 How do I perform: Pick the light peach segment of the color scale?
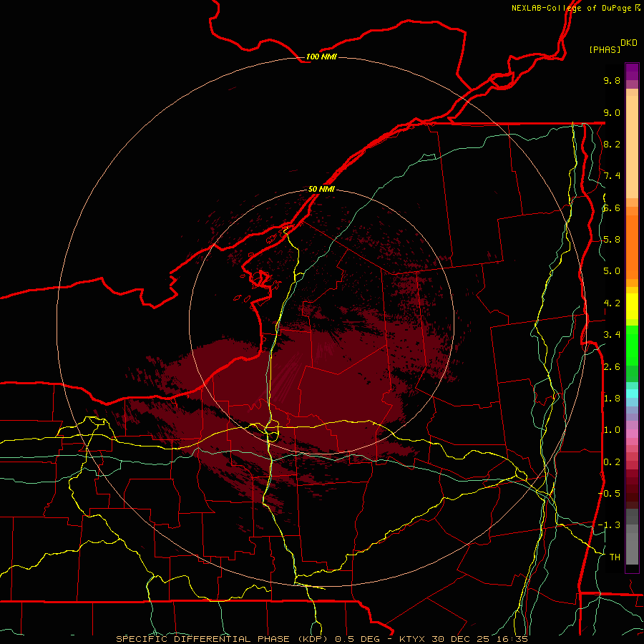coord(632,147)
